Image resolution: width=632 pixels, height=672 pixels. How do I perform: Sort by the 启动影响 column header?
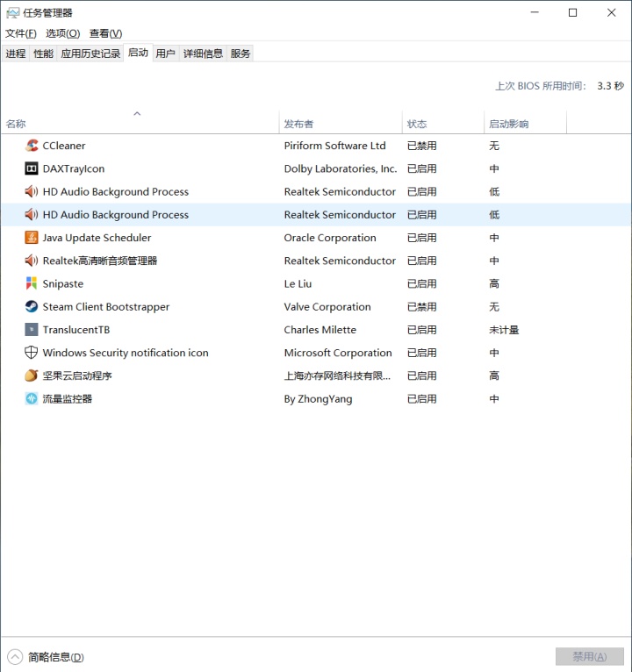pos(525,124)
